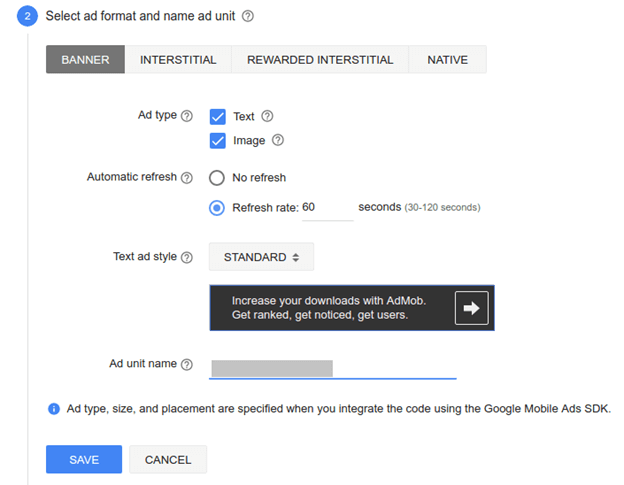Open the NATIVE ad format tab
Viewport: 624px width, 485px height.
tap(447, 60)
